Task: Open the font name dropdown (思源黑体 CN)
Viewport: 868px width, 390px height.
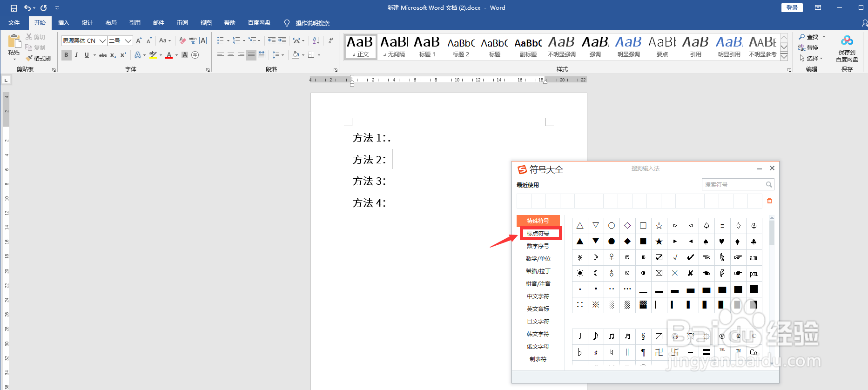Action: coord(102,40)
